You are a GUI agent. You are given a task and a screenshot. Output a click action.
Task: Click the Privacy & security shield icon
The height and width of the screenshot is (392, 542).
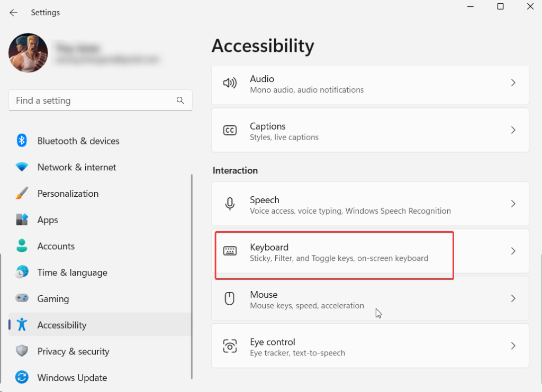coord(22,351)
